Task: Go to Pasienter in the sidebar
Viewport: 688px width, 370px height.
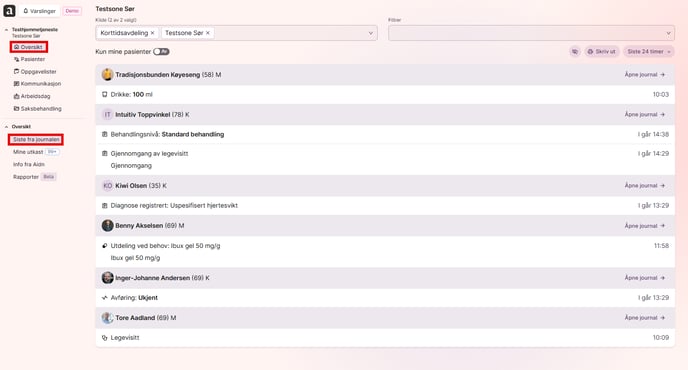Action: pyautogui.click(x=29, y=59)
